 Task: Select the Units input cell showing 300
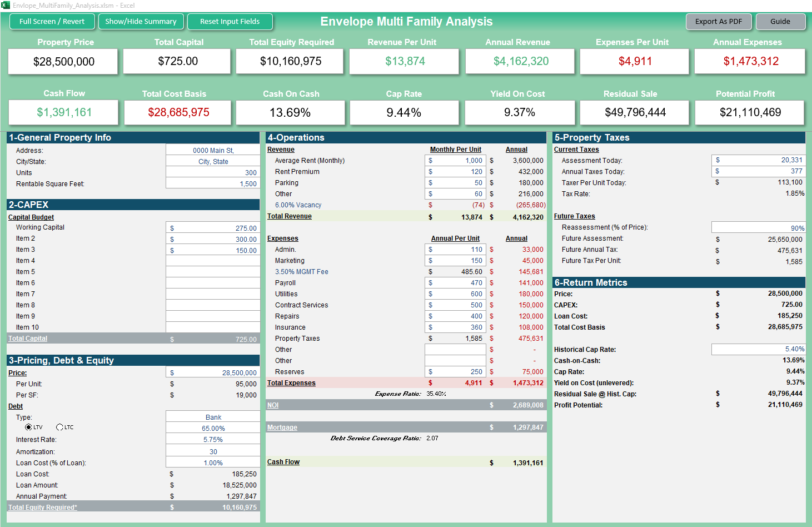click(213, 172)
